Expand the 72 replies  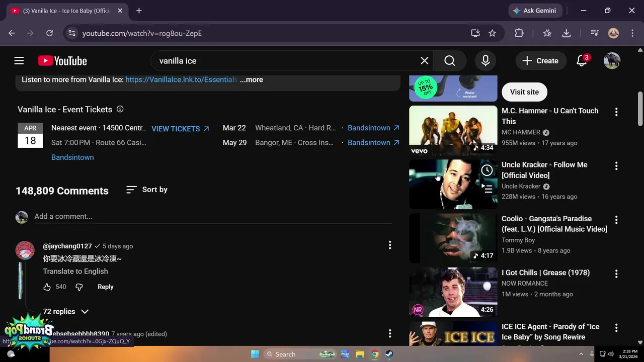pyautogui.click(x=65, y=311)
